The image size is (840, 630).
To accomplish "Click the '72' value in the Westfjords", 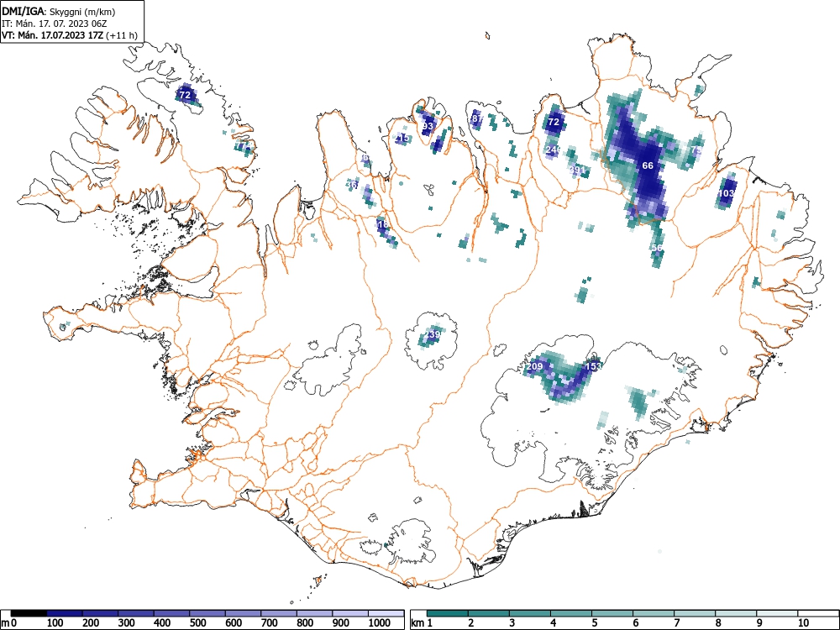I will [185, 96].
